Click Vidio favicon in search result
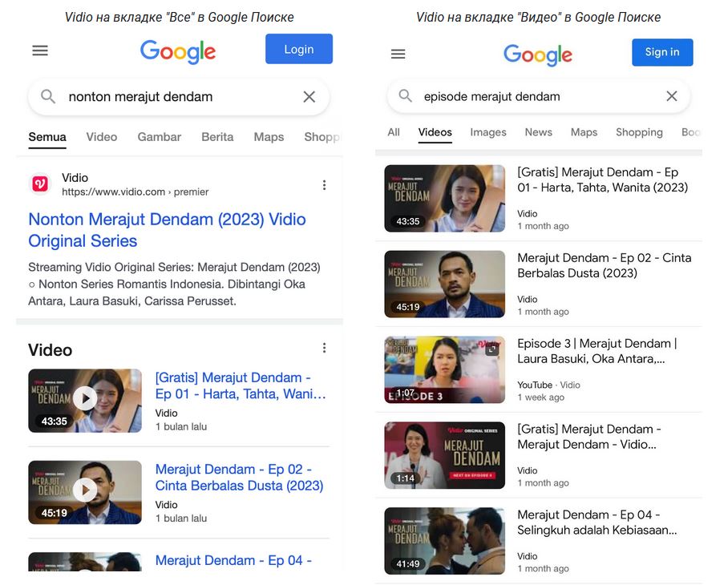This screenshot has width=728, height=585. click(x=40, y=184)
